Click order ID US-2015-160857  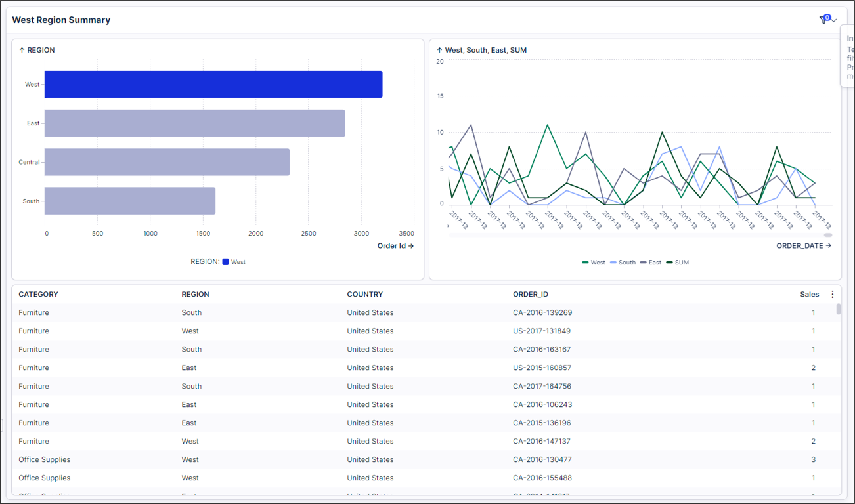pos(542,368)
